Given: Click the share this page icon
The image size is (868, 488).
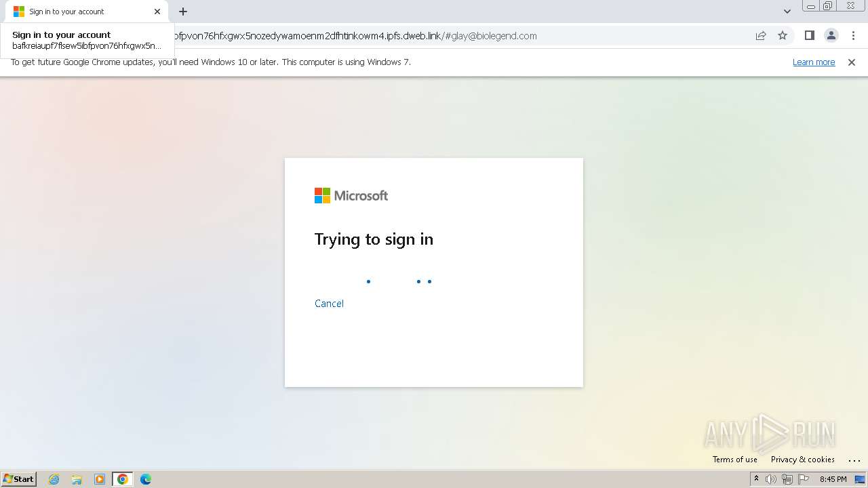Looking at the screenshot, I should click(761, 36).
